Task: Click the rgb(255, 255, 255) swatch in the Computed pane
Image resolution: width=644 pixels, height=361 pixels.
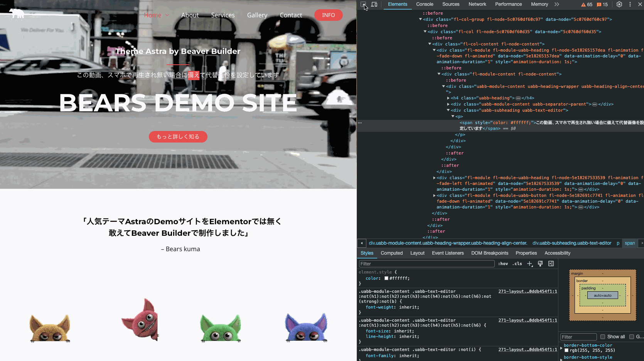Action: pos(566,350)
